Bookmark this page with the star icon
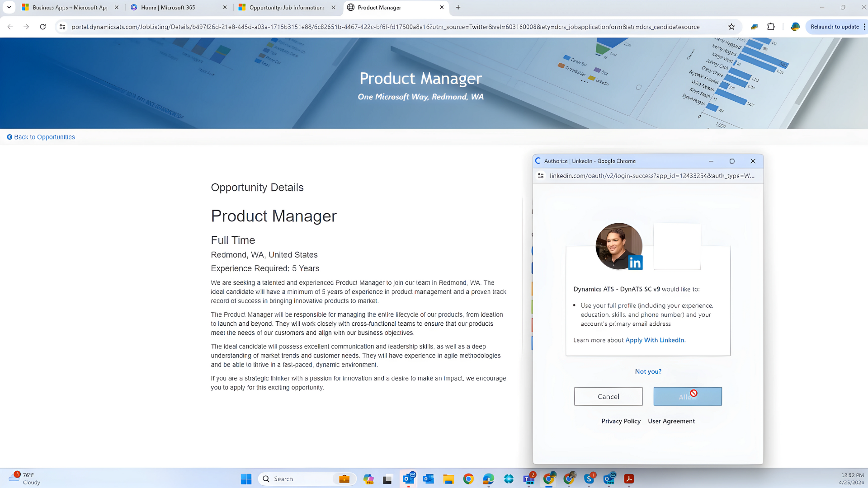Image resolution: width=868 pixels, height=488 pixels. pyautogui.click(x=731, y=27)
